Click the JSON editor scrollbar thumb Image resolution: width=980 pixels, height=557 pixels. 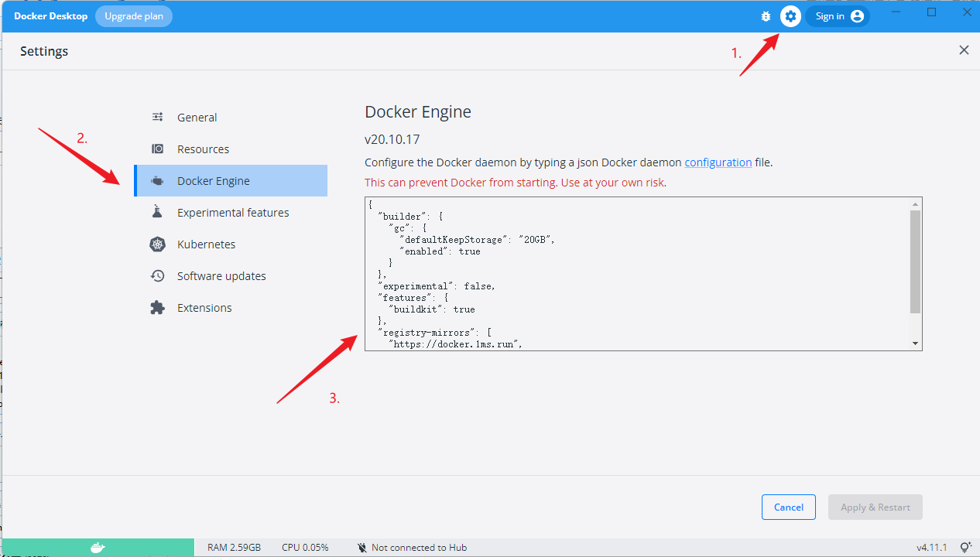click(x=916, y=261)
